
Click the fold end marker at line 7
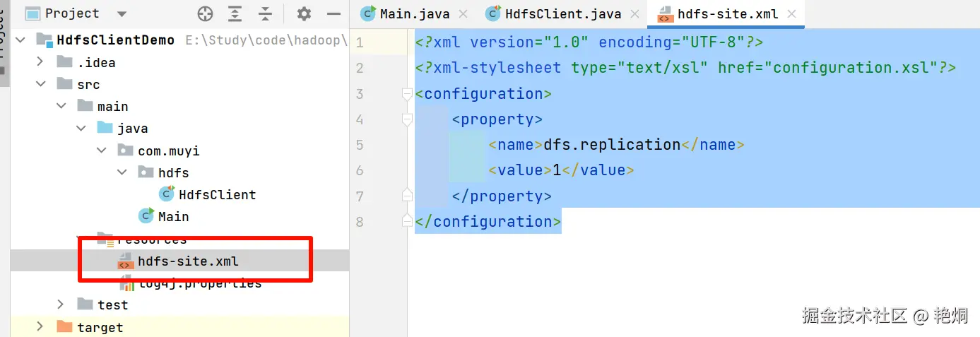coord(406,196)
